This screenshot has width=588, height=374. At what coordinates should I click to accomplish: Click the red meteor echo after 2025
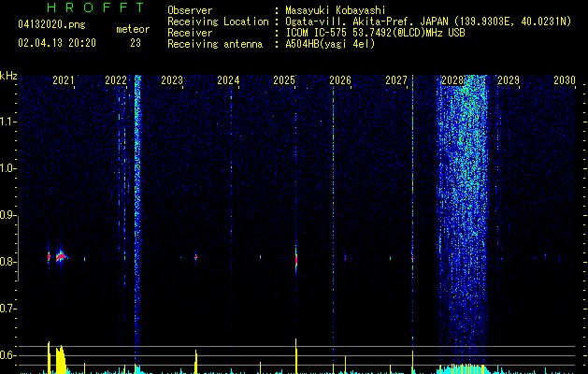pyautogui.click(x=296, y=259)
